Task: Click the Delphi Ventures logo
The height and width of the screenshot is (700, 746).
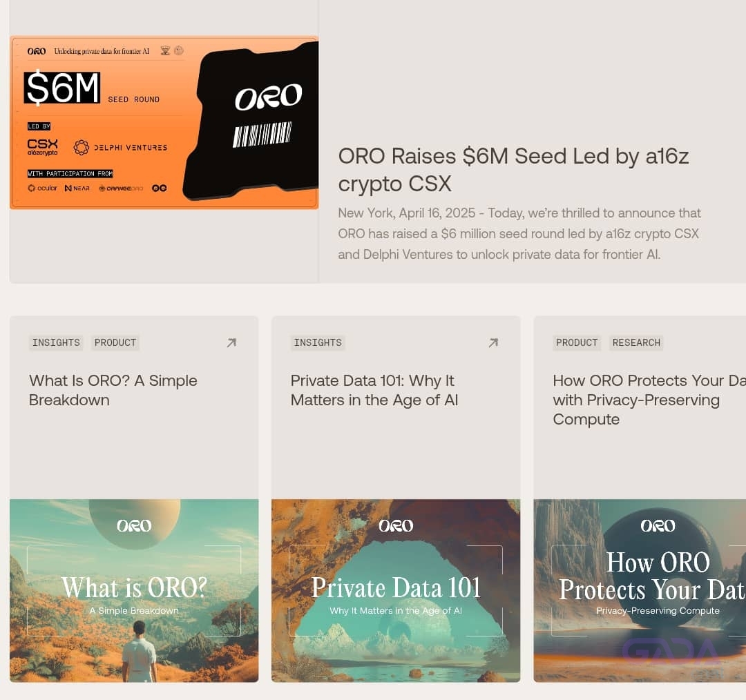Action: tap(120, 148)
